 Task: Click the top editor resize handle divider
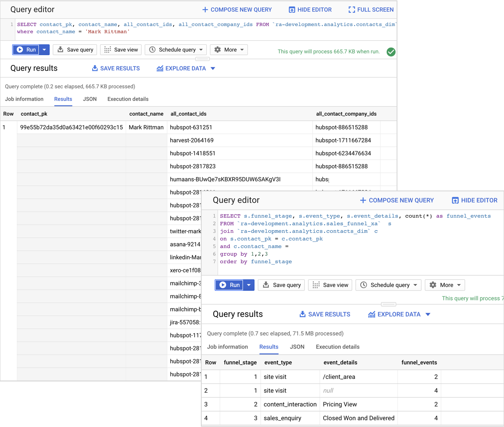202,59
